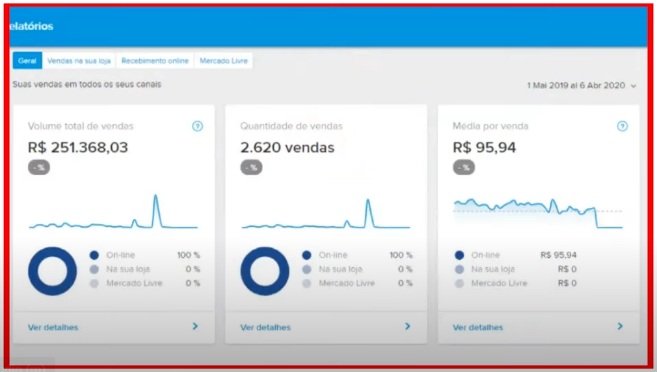Open help icon on Média por venda card
The image size is (657, 372).
pyautogui.click(x=622, y=126)
